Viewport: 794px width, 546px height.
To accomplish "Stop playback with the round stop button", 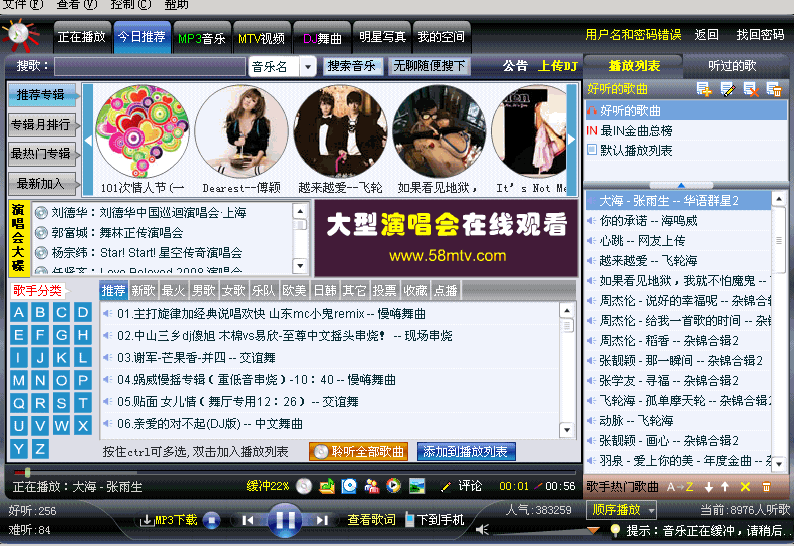I will click(x=212, y=520).
